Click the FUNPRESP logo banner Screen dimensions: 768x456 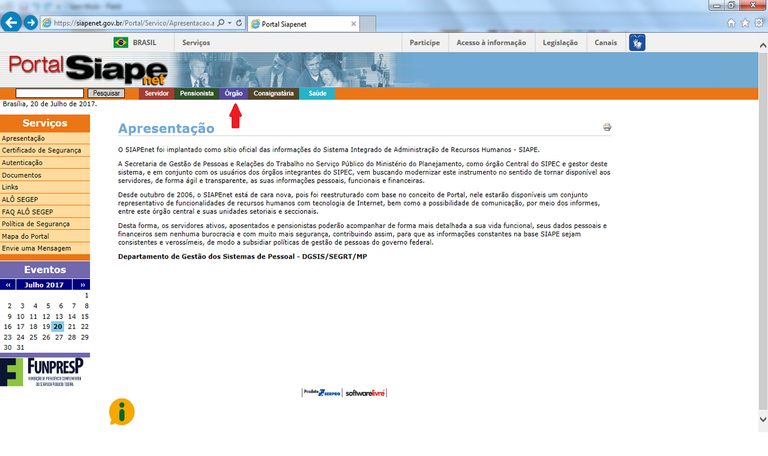(43, 372)
